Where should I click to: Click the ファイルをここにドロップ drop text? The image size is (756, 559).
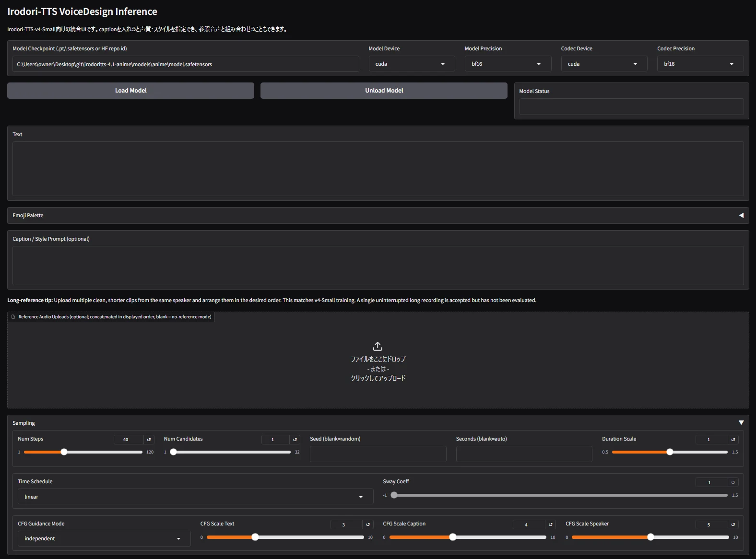pyautogui.click(x=378, y=359)
